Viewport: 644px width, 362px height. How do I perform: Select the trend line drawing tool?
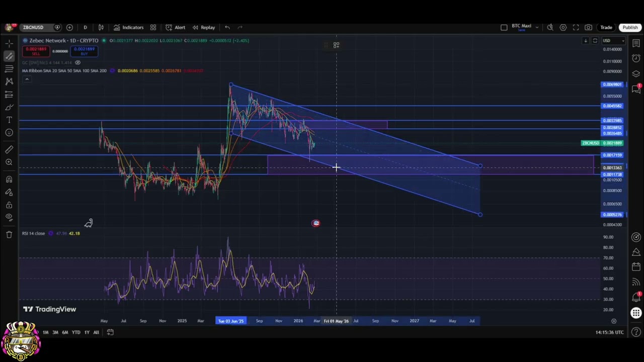(x=9, y=56)
